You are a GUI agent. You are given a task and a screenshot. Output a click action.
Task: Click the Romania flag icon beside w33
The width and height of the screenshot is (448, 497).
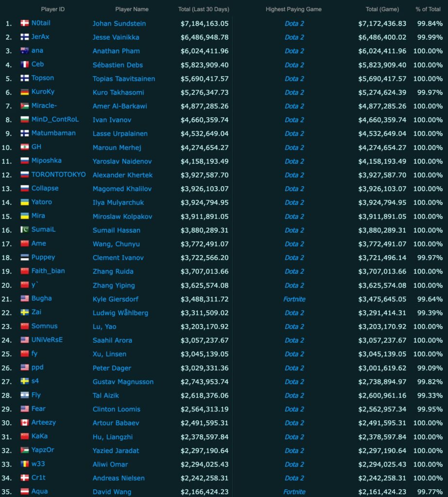tap(25, 464)
